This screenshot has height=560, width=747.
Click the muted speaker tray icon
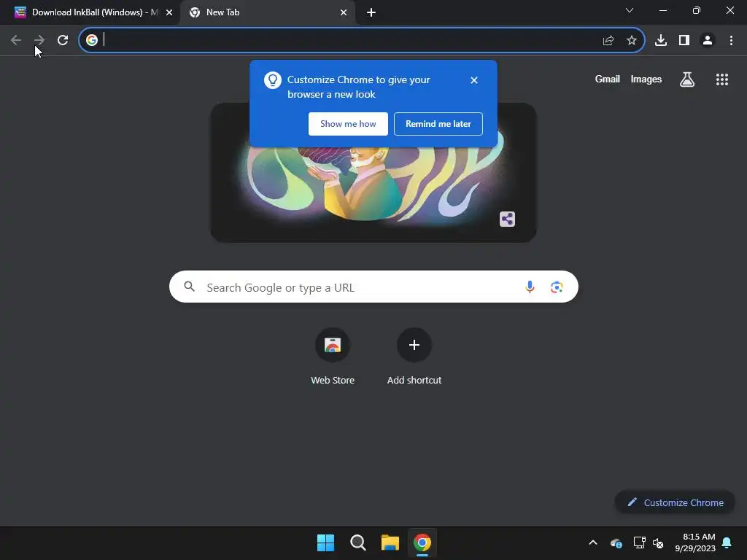click(x=658, y=542)
